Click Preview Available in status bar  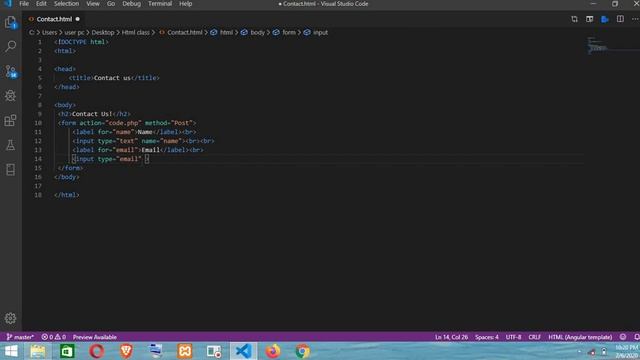pos(95,337)
